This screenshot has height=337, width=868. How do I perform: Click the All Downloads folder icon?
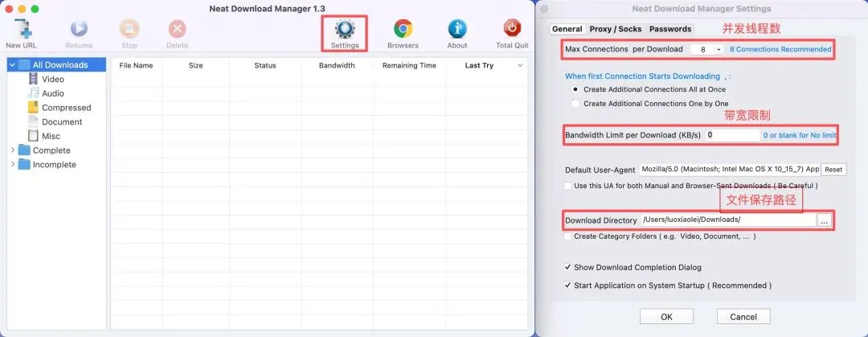click(x=24, y=65)
